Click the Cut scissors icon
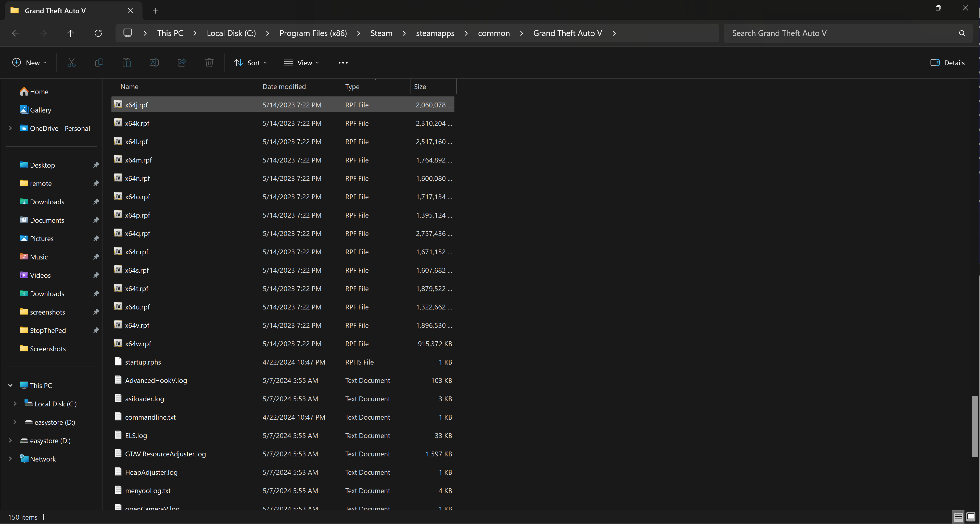Viewport: 980px width, 524px height. [71, 63]
